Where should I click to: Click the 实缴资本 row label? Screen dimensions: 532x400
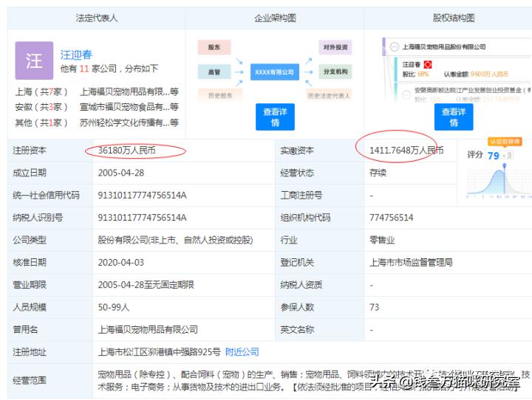pyautogui.click(x=297, y=150)
